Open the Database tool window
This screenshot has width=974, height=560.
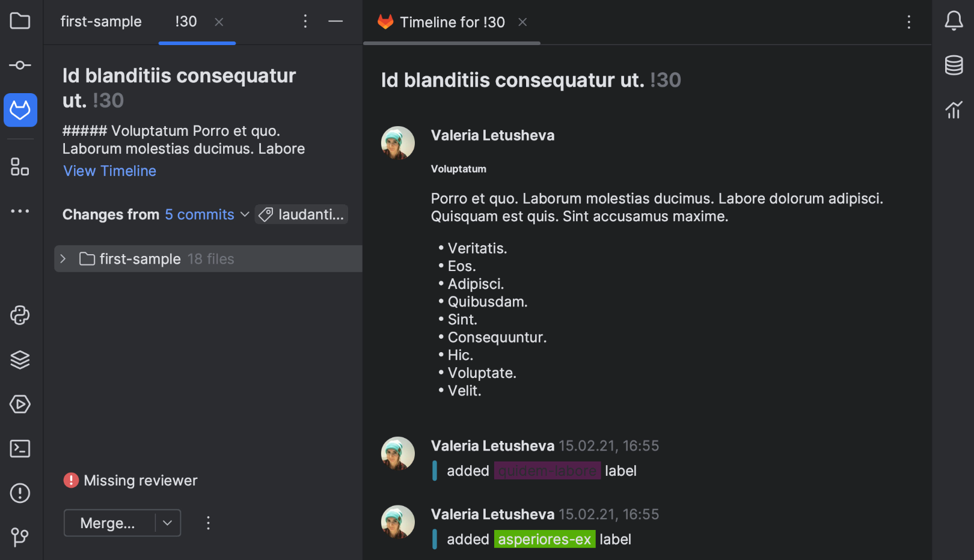point(954,65)
